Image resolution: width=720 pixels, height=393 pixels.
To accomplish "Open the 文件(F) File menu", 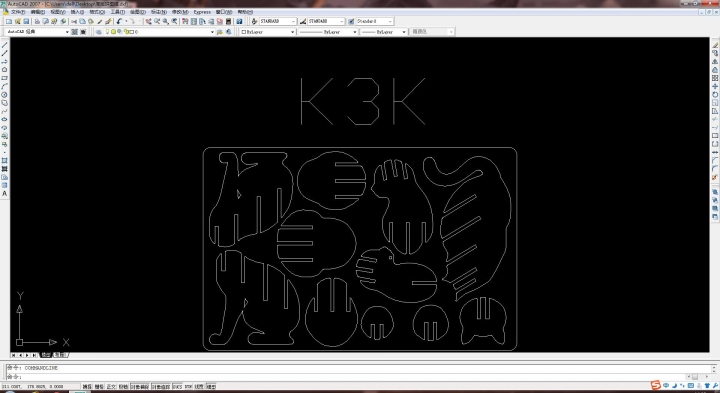I will tap(18, 12).
